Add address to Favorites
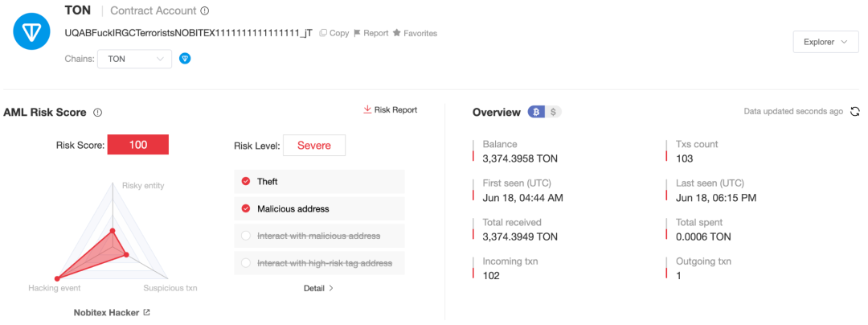868x325 pixels. tap(415, 33)
